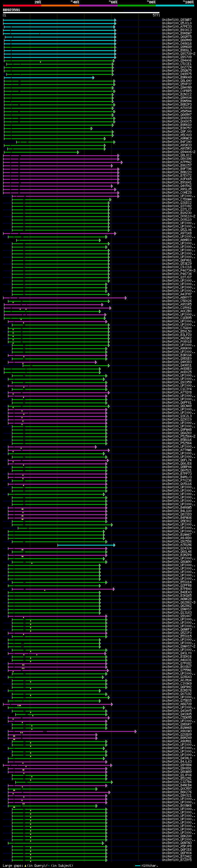Image resolution: width=197 pixels, height=868 pixels.
Task: Click the UniRef100_C0HEZ8 hit label
Action: click(177, 192)
